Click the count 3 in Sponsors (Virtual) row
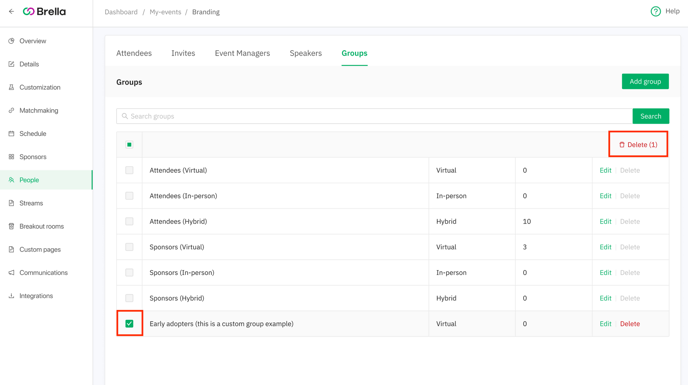The height and width of the screenshot is (385, 688). tap(524, 247)
